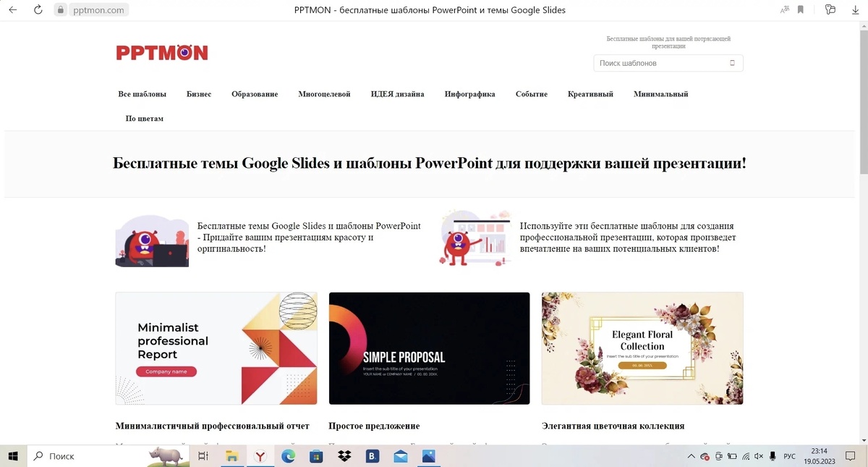
Task: Open the Минималистичный профессиональный отчет link
Action: (x=212, y=426)
